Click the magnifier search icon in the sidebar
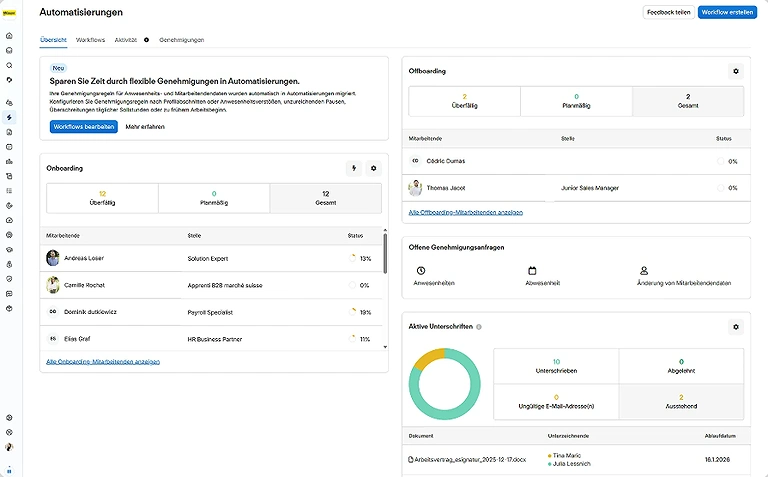The height and width of the screenshot is (477, 768). pyautogui.click(x=9, y=65)
